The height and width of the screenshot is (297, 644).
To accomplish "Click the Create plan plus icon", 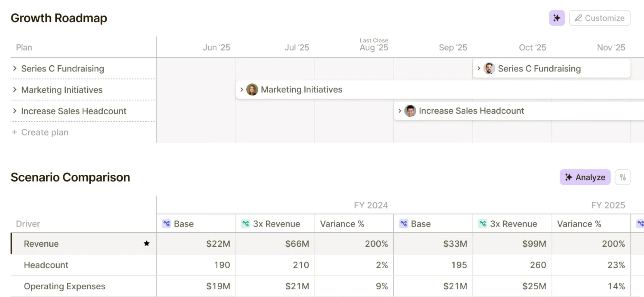I will coord(14,132).
